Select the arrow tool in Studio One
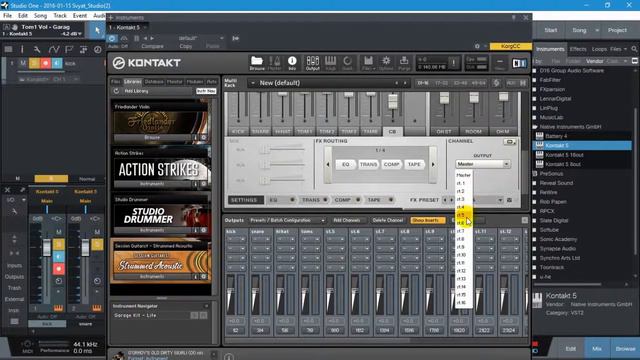Image resolution: width=640 pixels, height=360 pixels. (97, 30)
